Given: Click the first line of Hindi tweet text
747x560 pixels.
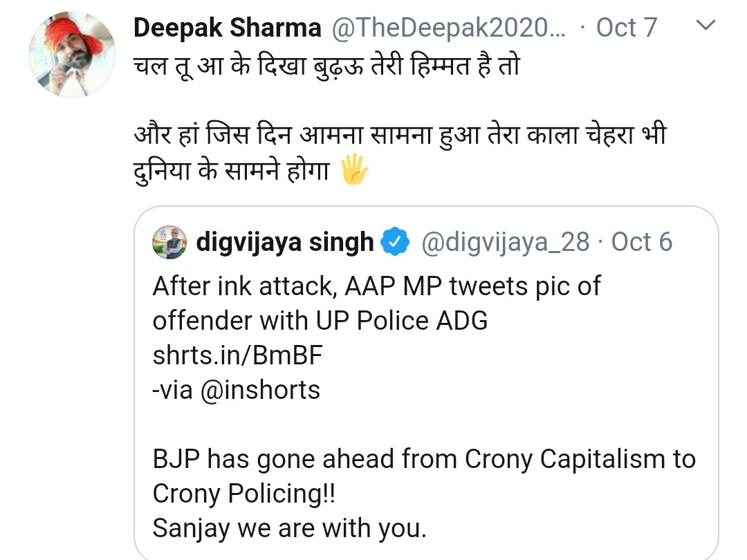Looking at the screenshot, I should [x=325, y=67].
